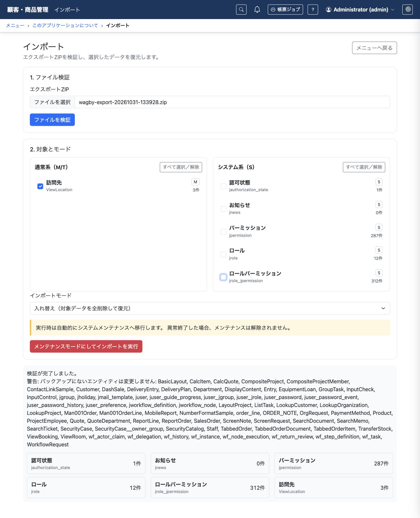Screen dimensions: 420x518
Task: Click the 認可状態 summary card at bottom
Action: tap(86, 463)
